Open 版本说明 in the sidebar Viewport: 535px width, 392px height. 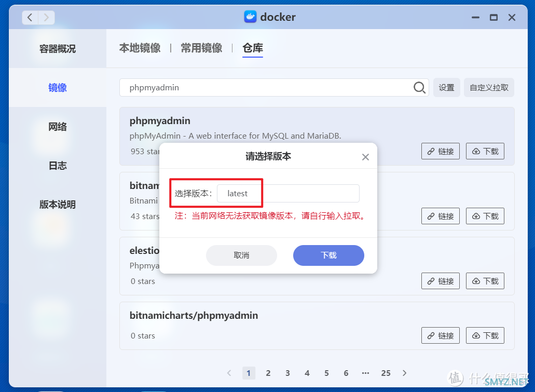57,205
